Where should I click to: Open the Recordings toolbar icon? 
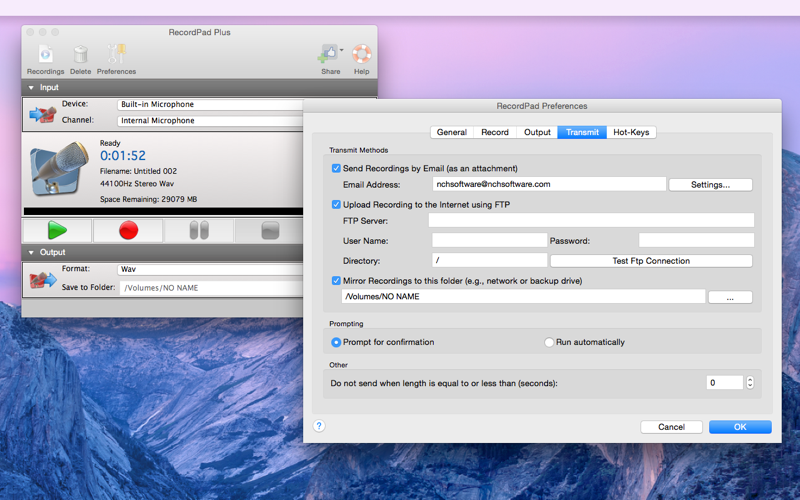coord(45,54)
